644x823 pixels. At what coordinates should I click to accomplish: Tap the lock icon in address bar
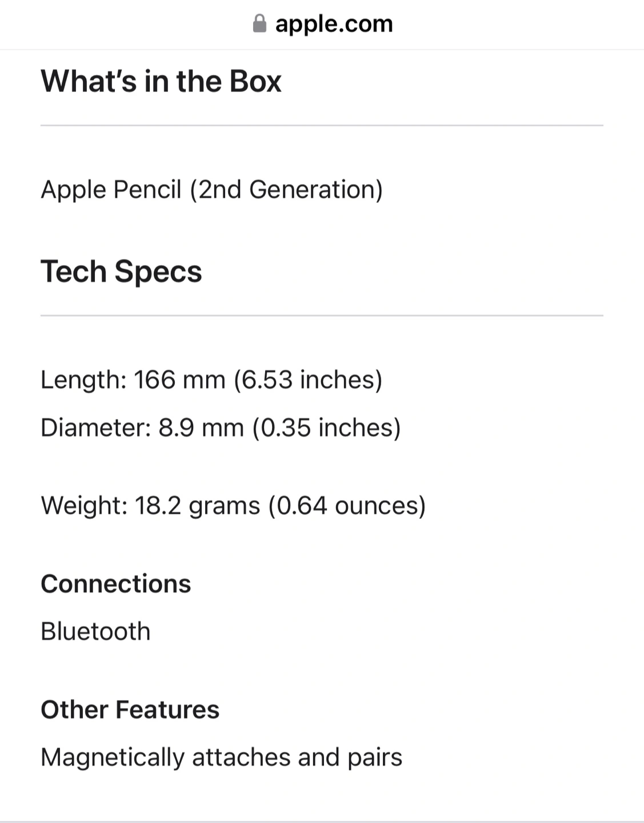[x=259, y=24]
